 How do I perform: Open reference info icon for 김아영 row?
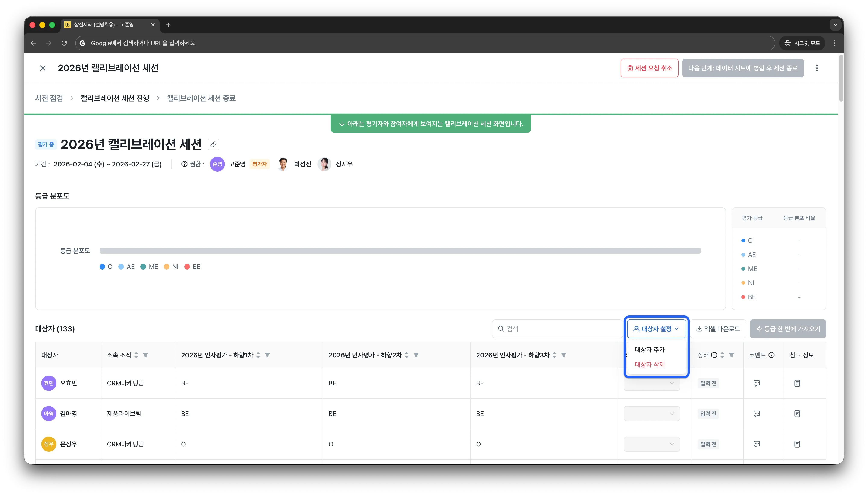click(x=797, y=414)
